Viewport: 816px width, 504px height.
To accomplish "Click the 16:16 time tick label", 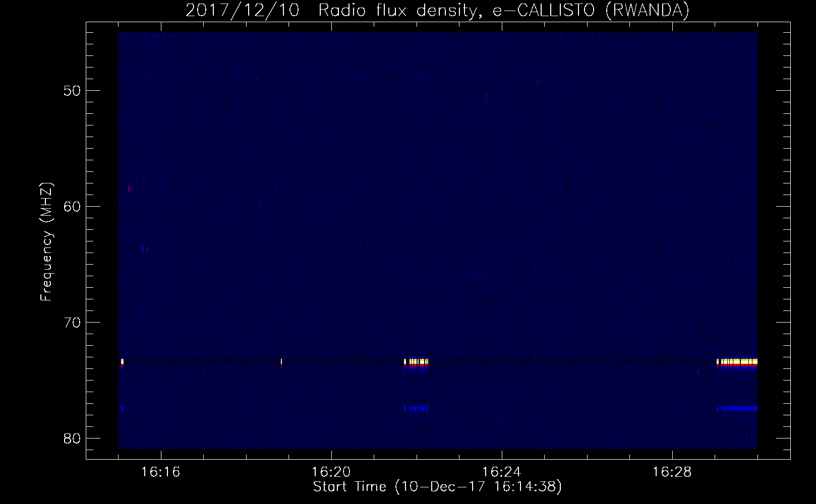I will click(161, 472).
